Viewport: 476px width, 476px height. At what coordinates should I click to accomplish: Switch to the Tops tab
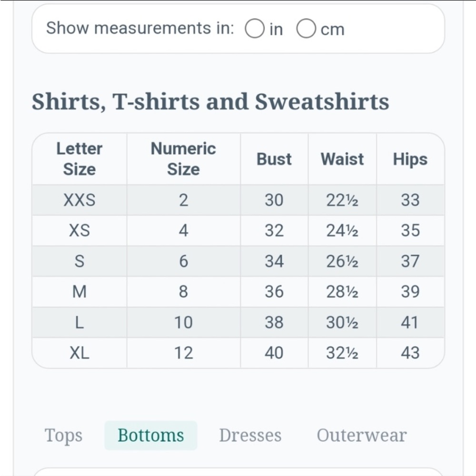click(x=63, y=436)
